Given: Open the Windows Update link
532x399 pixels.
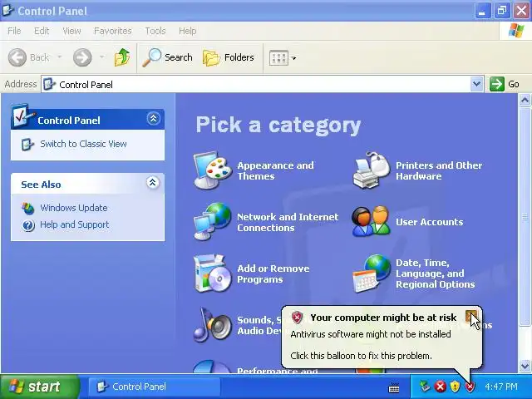Looking at the screenshot, I should (x=74, y=208).
